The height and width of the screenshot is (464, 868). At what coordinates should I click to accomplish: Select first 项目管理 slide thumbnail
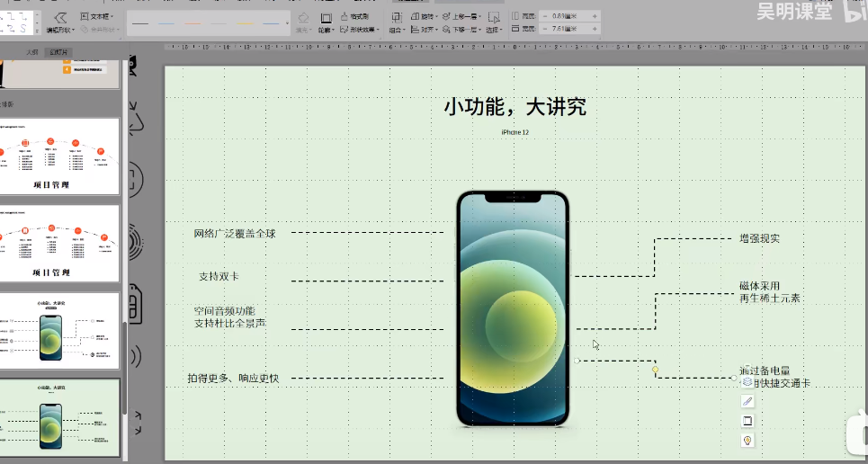click(58, 156)
